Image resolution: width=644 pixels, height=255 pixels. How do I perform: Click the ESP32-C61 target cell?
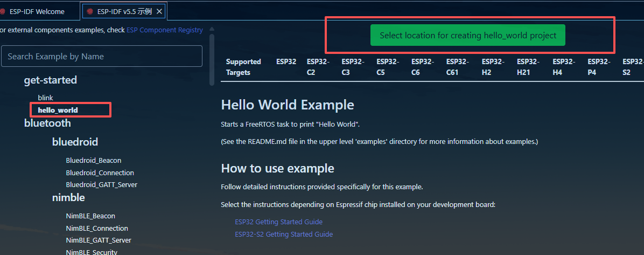458,67
